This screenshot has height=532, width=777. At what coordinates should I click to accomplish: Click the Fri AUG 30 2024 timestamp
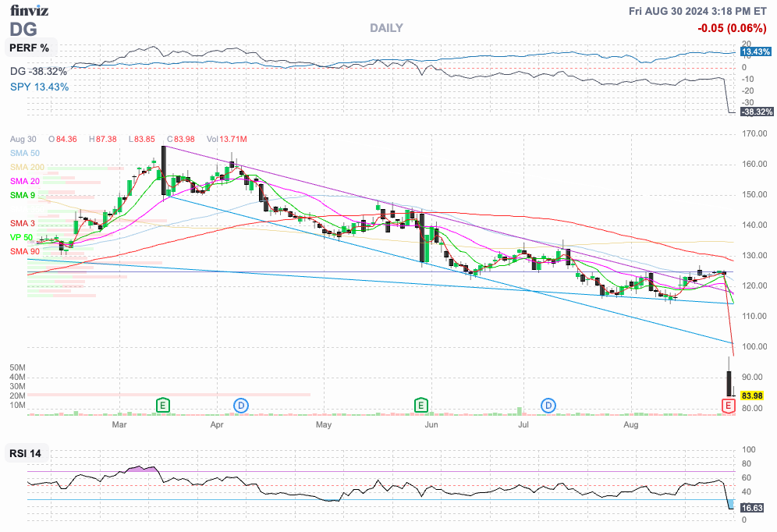pos(697,11)
